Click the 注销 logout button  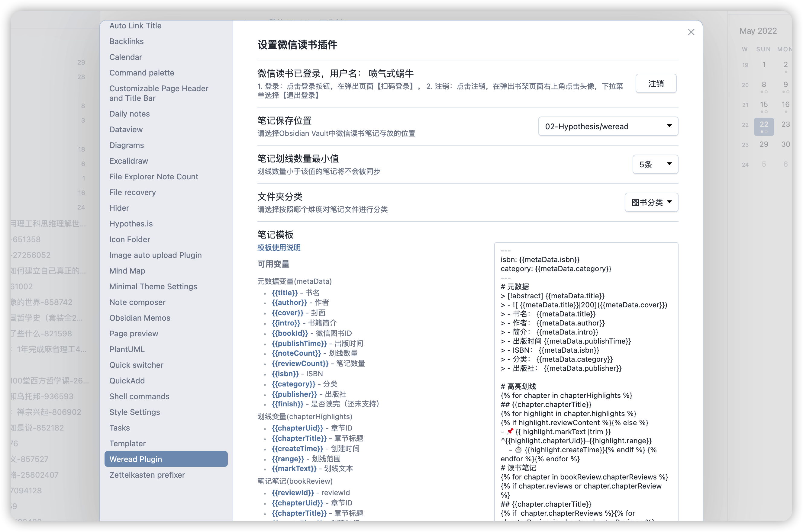click(656, 83)
